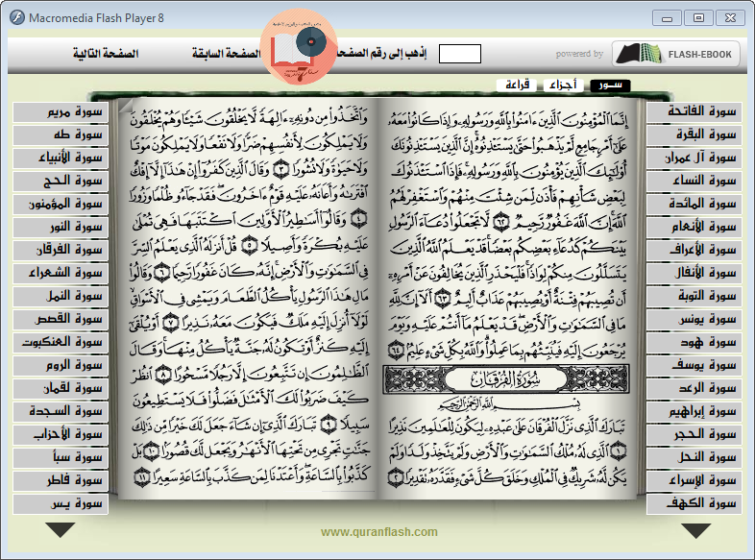Open سورة الأعراف
This screenshot has height=560, width=755.
pyautogui.click(x=694, y=250)
